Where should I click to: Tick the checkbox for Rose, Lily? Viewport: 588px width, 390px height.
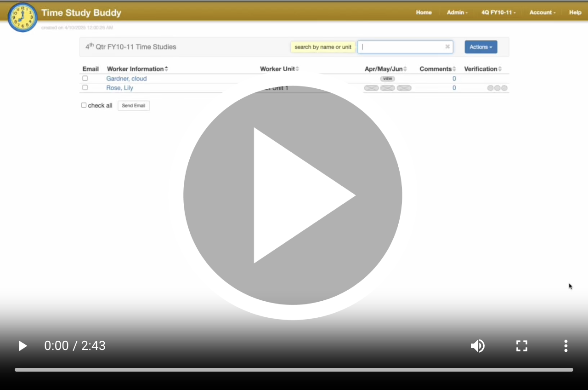[85, 87]
